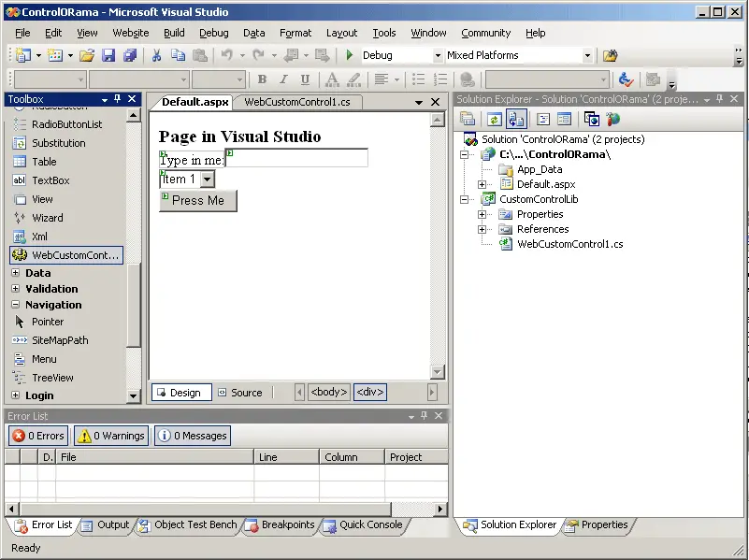Pin the Toolbox panel with auto-hide pin
Image resolution: width=749 pixels, height=560 pixels.
[118, 99]
